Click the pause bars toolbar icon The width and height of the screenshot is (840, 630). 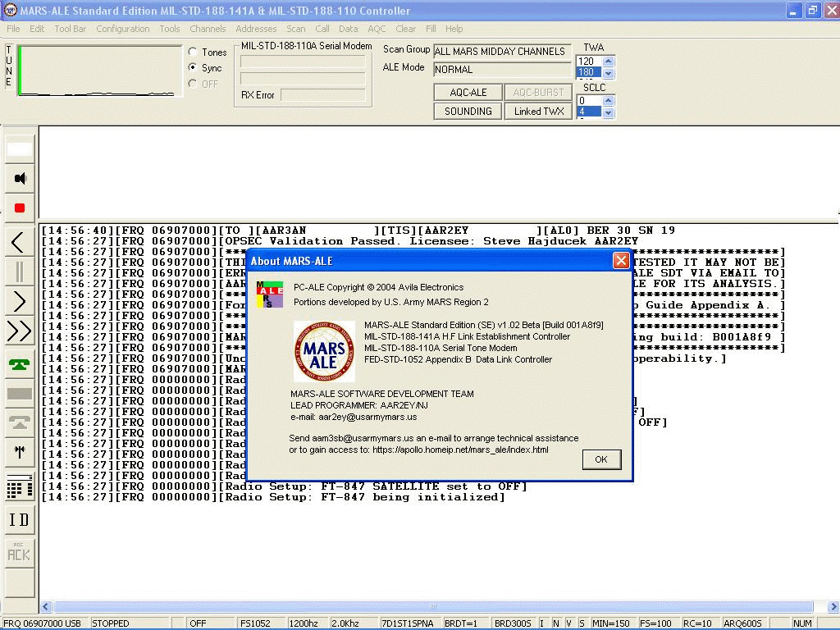click(x=20, y=272)
